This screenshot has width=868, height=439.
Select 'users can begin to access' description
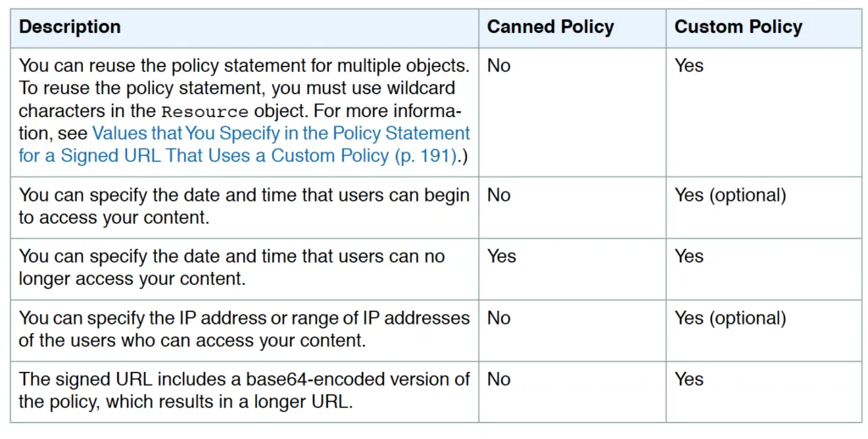click(244, 206)
